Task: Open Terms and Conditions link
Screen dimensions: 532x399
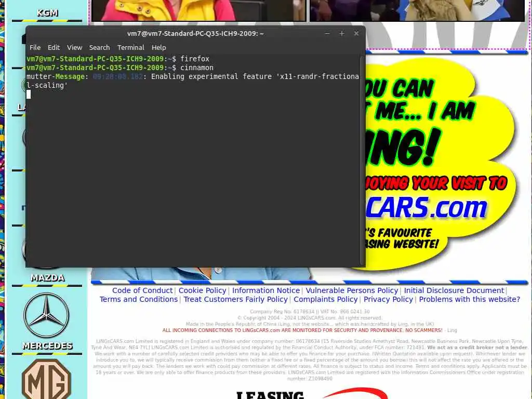Action: click(x=138, y=299)
